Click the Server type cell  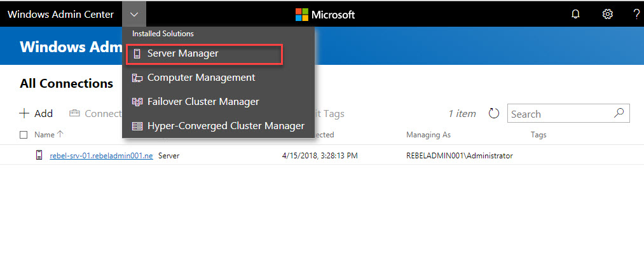click(169, 156)
